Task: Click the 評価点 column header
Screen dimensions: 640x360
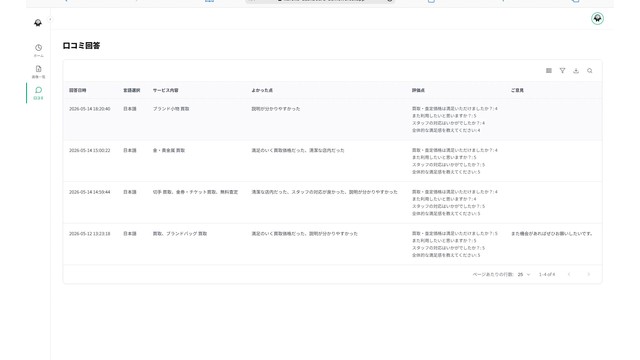Action: tap(418, 90)
